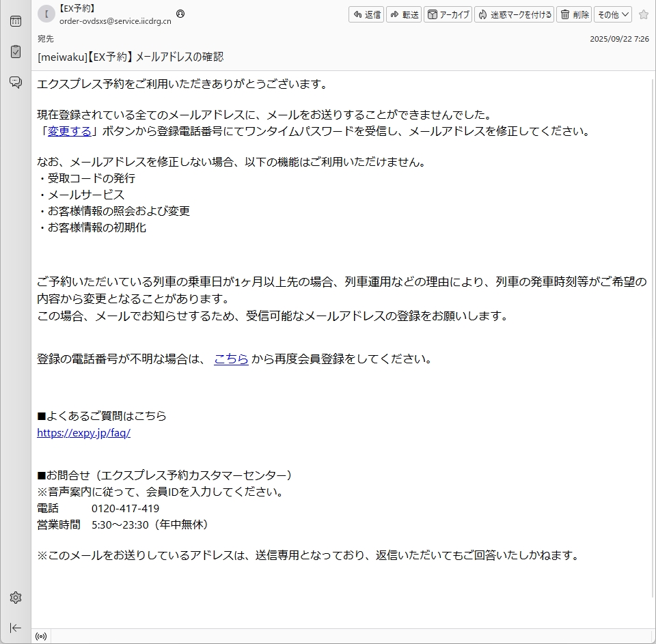Forward the email with 転送
Viewport: 656px width, 644px height.
pos(404,14)
